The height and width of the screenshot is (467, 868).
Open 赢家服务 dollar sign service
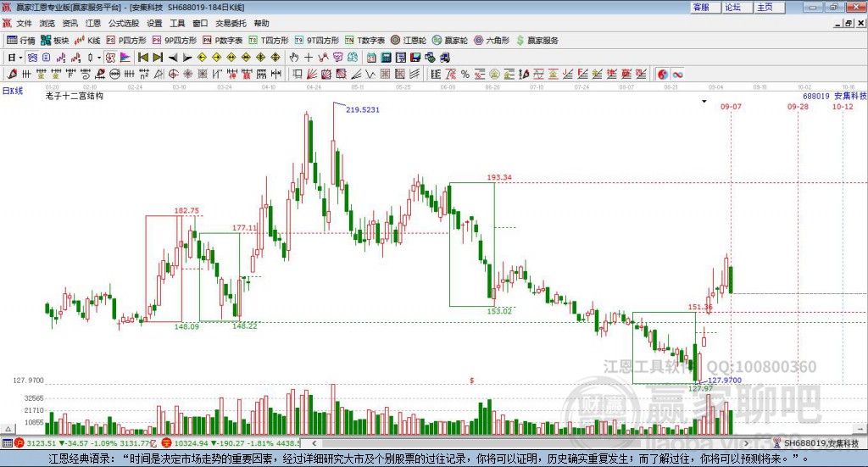pos(537,41)
